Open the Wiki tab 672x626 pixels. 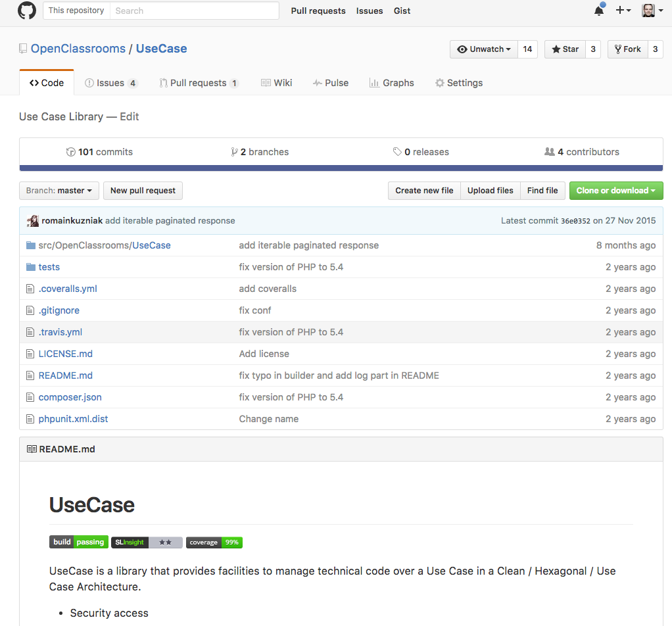276,83
